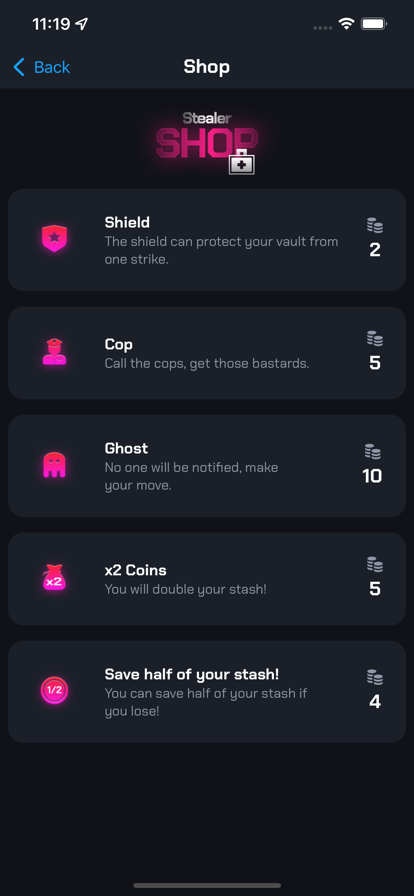The image size is (414, 896).
Task: Tap the first-aid kit icon on Shop logo
Action: (242, 162)
